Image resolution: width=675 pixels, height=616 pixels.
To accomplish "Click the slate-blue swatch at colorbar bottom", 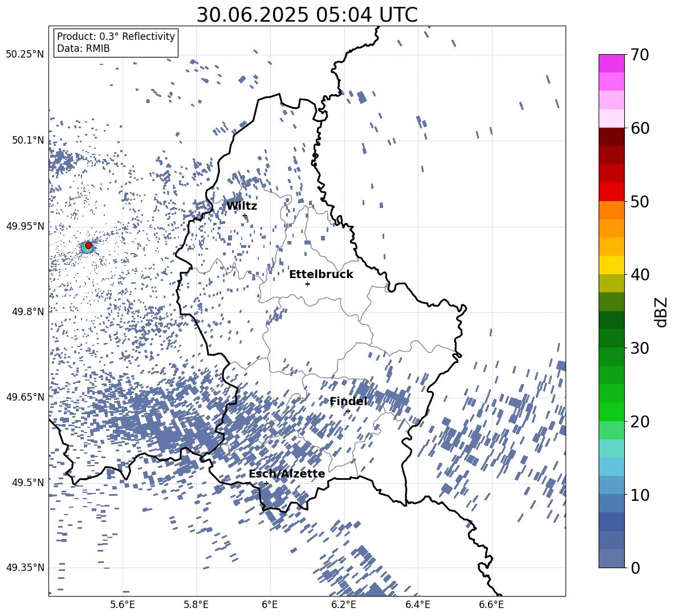I will point(612,558).
